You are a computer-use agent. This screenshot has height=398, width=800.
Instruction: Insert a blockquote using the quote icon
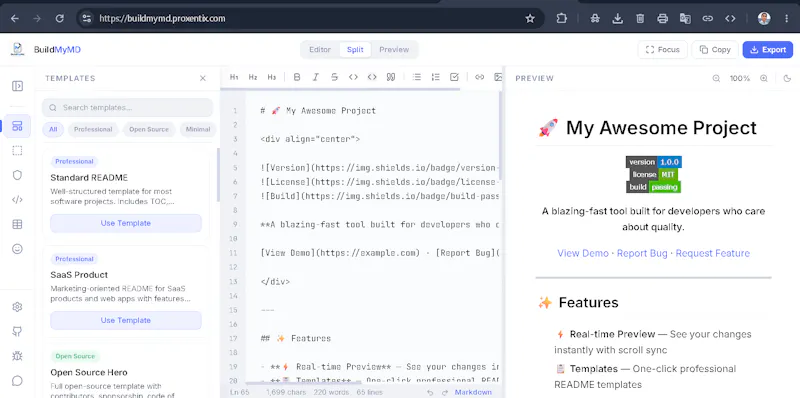point(391,77)
